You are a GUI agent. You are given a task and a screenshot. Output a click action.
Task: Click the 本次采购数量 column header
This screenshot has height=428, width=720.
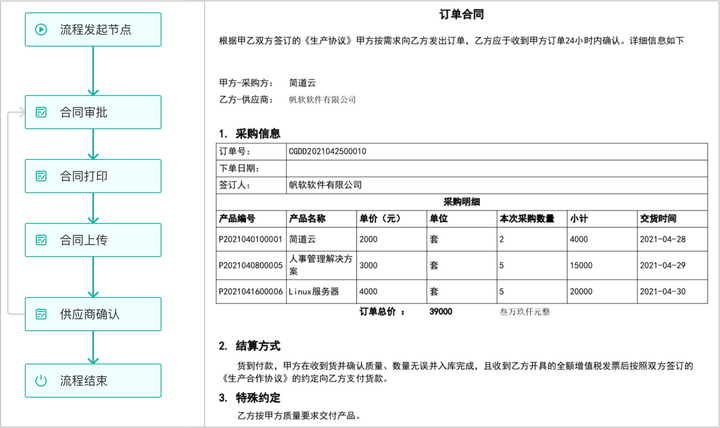click(x=527, y=219)
